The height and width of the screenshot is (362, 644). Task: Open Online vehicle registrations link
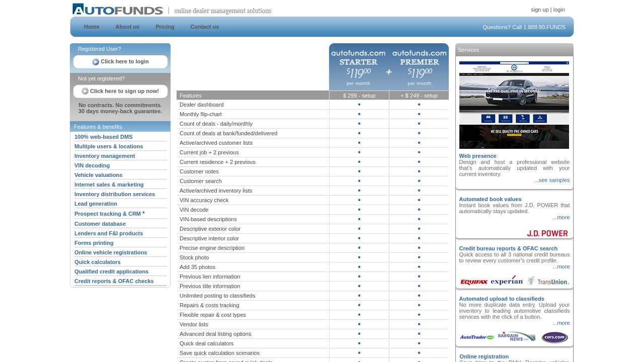[x=111, y=252]
